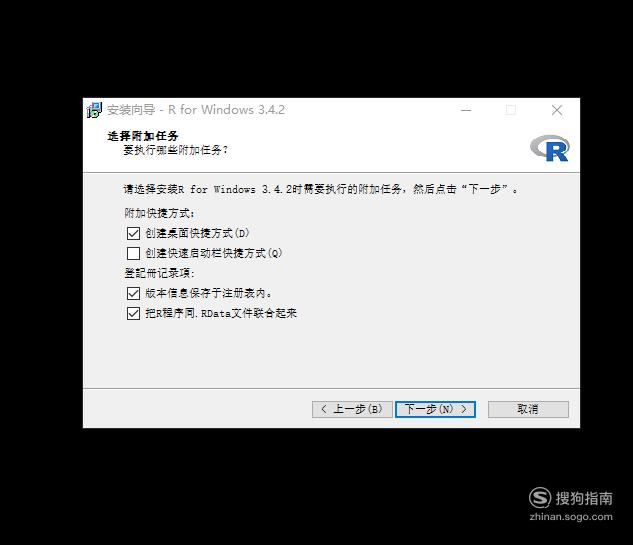
Task: Enable 创建快速启动栏快捷方式(Q) checkbox
Action: [x=133, y=253]
